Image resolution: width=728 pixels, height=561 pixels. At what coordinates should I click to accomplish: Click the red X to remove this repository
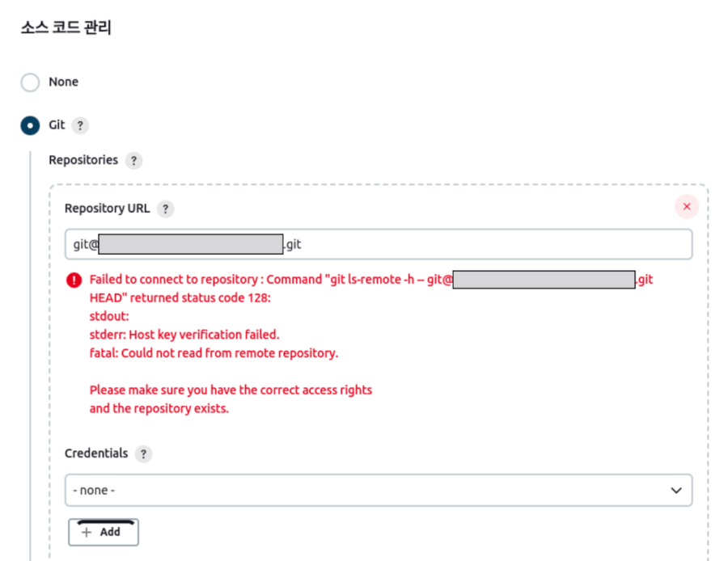[x=687, y=206]
